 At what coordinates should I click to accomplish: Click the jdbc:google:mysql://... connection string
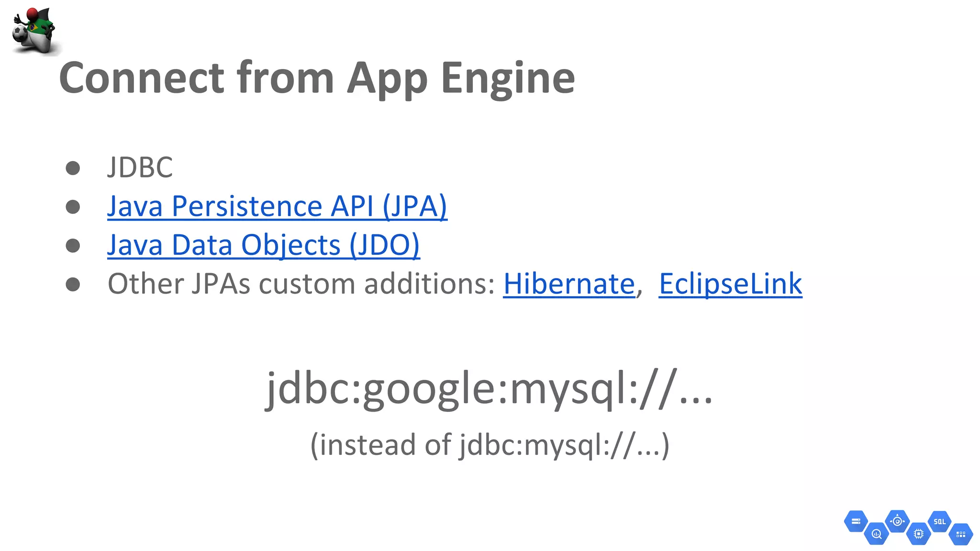tap(489, 389)
